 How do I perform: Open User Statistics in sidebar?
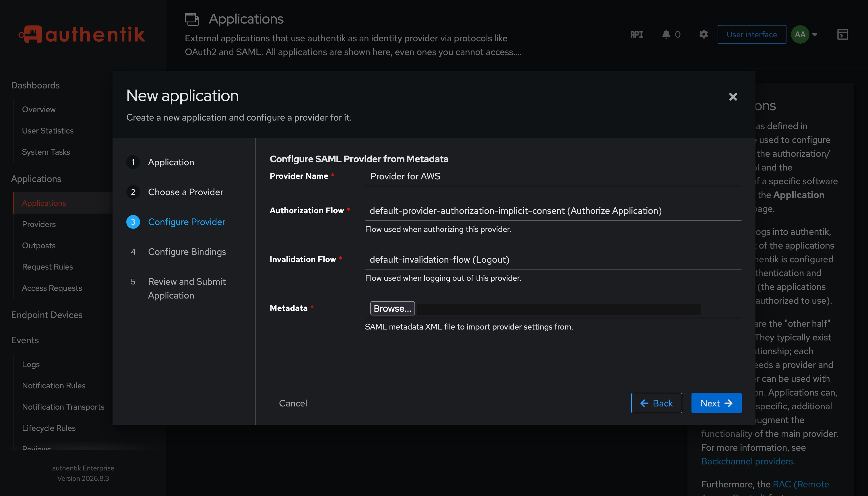pos(48,131)
